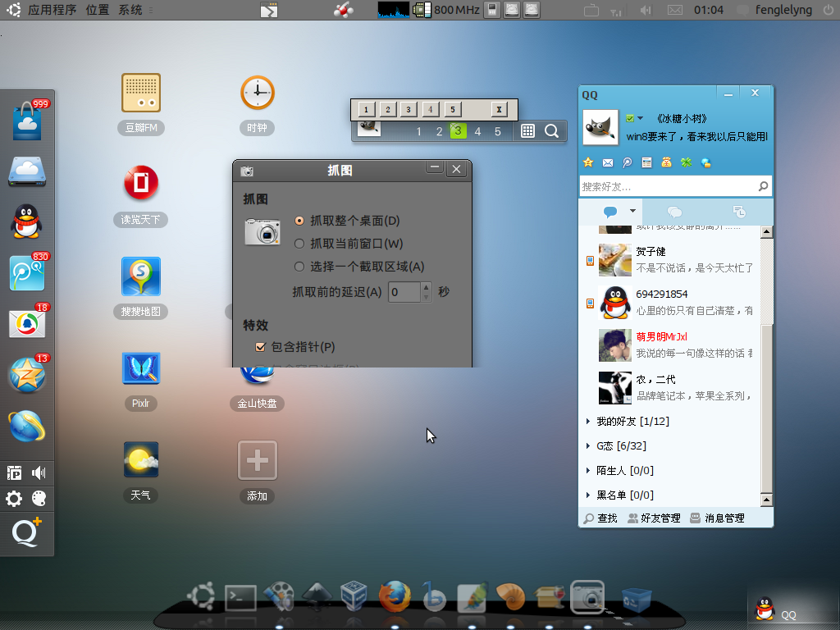Open the cloud drive icon in left sidebar

[27, 171]
